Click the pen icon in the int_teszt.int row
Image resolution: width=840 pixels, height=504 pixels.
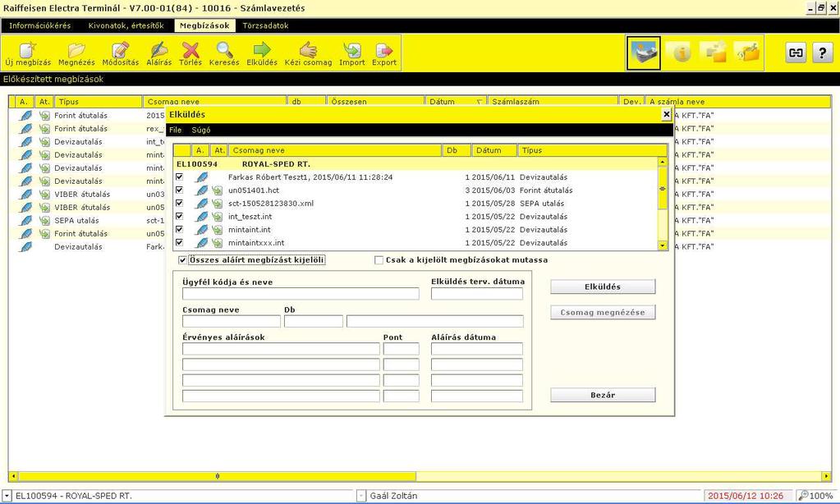point(202,217)
